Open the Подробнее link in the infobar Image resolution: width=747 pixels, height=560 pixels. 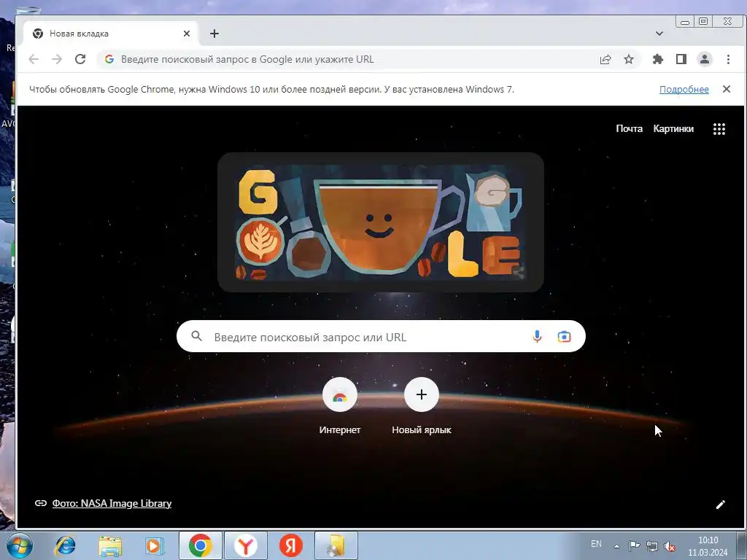[x=684, y=90]
